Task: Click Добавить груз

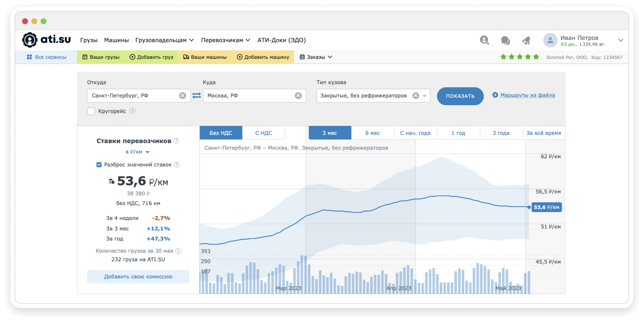Action: pos(151,57)
